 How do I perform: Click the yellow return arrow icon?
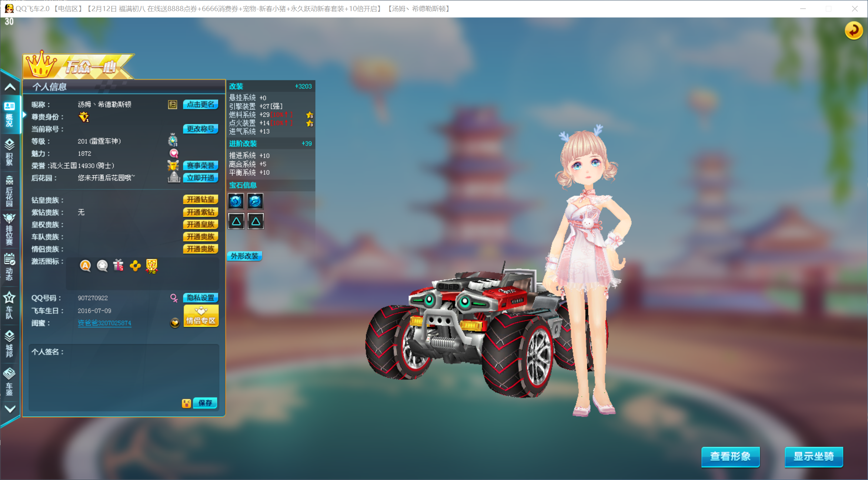coord(853,30)
